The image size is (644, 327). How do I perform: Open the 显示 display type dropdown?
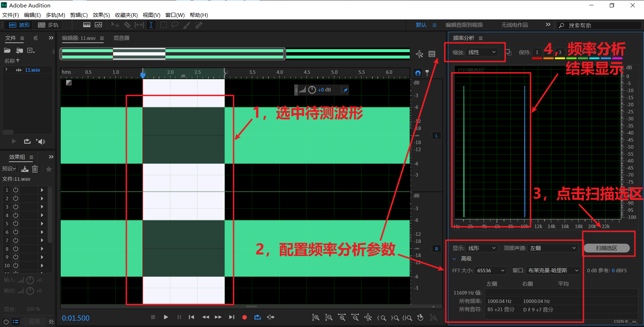click(482, 248)
